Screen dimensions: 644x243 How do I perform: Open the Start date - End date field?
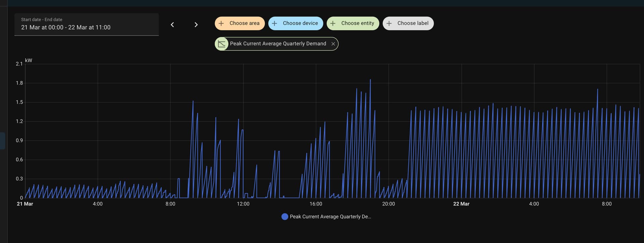coord(87,24)
